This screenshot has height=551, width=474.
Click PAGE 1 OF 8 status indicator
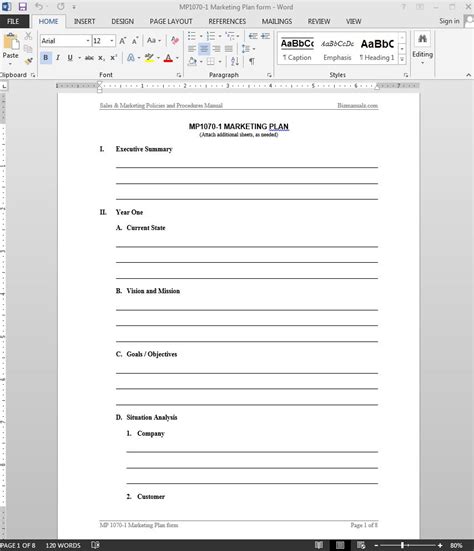[18, 545]
